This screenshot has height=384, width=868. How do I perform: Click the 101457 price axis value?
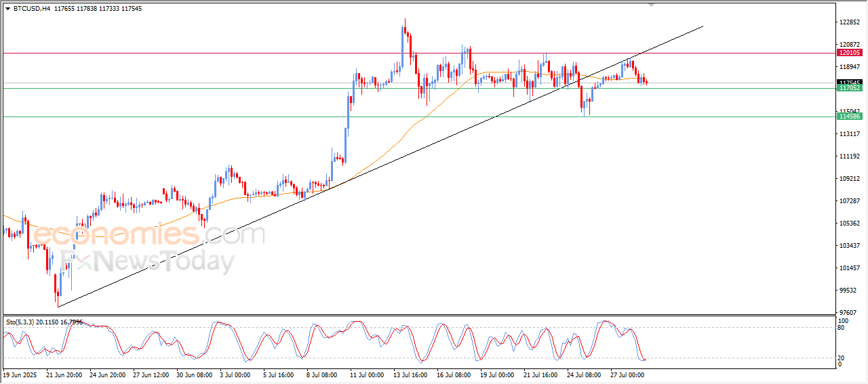click(849, 268)
